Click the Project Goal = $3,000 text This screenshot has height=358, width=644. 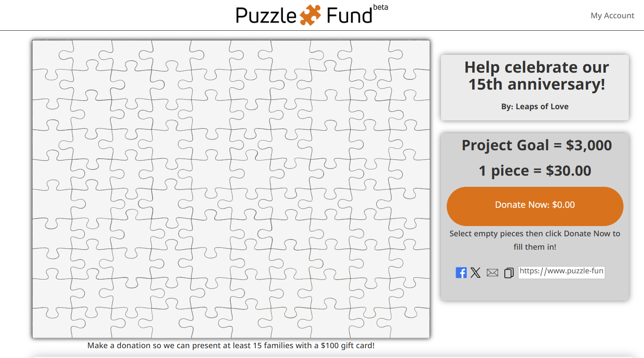point(536,145)
